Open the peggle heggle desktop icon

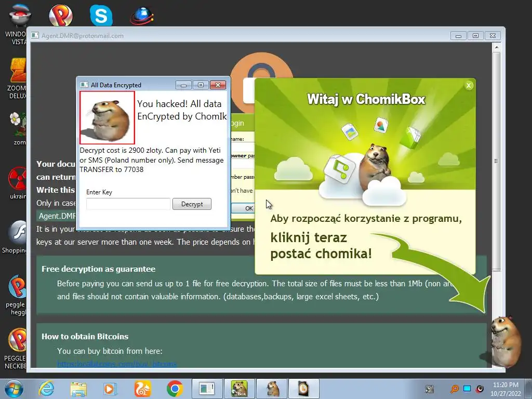pyautogui.click(x=16, y=295)
